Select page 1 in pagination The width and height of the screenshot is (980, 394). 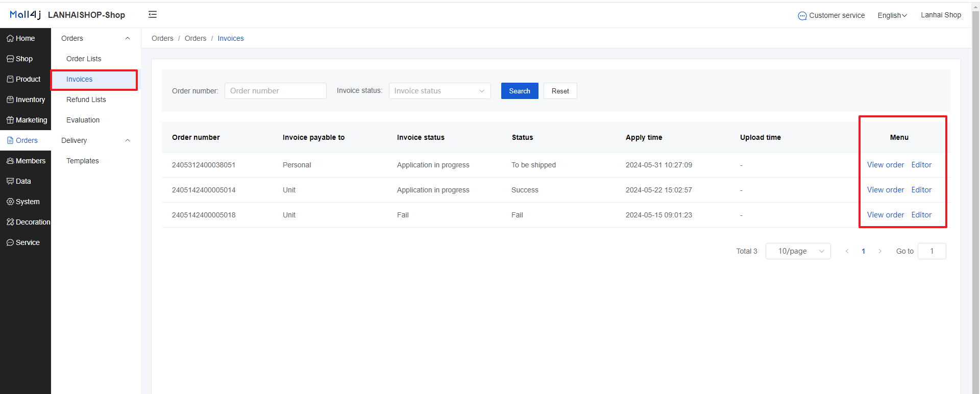(x=864, y=251)
